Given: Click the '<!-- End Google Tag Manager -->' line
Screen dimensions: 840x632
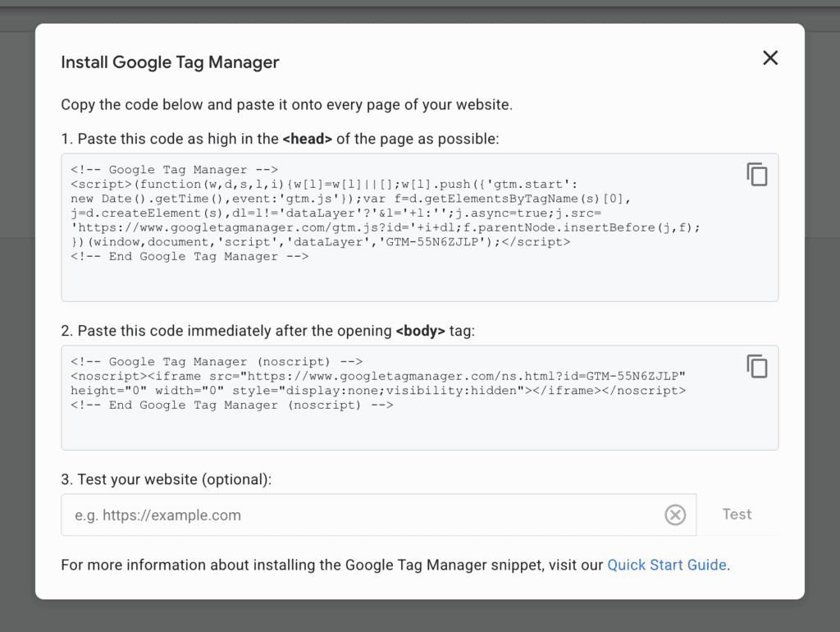Looking at the screenshot, I should (189, 256).
